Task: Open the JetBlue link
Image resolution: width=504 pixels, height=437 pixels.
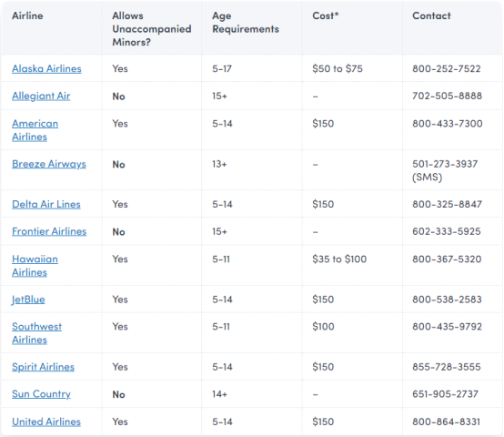Action: (x=28, y=300)
